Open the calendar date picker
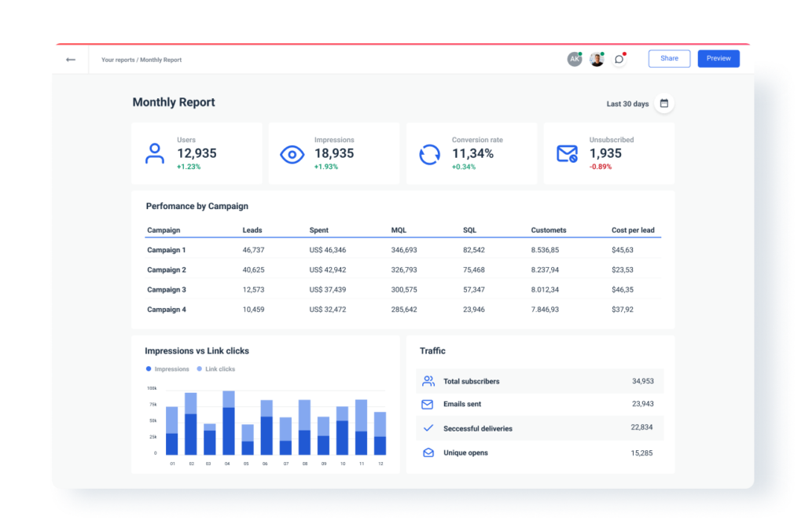Screen dimensions: 805x532 coord(664,104)
